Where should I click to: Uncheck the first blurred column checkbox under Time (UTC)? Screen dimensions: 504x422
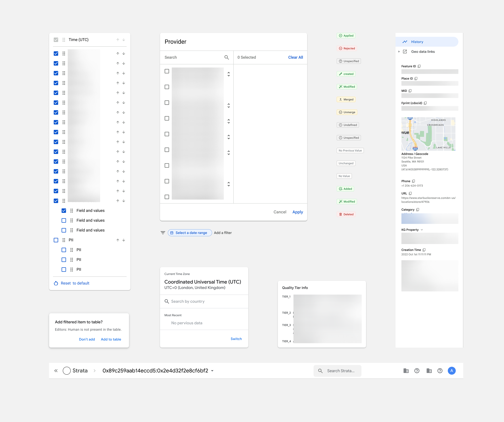click(x=56, y=54)
